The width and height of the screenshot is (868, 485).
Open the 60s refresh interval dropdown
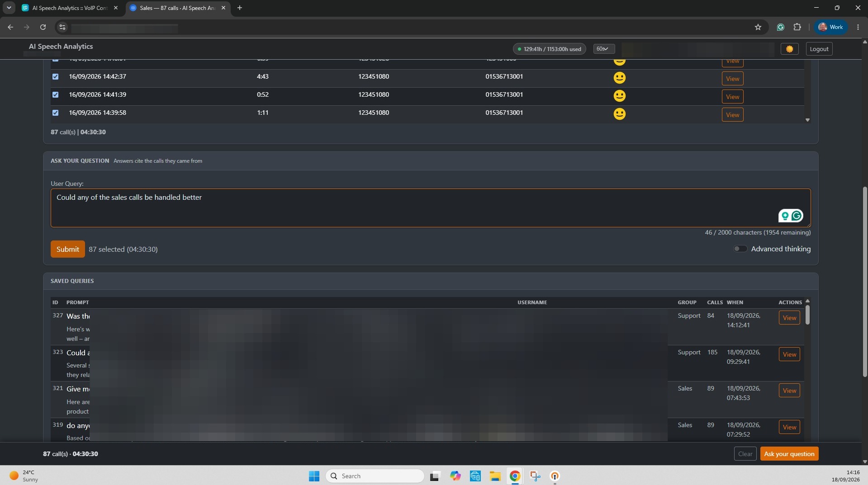pyautogui.click(x=604, y=49)
